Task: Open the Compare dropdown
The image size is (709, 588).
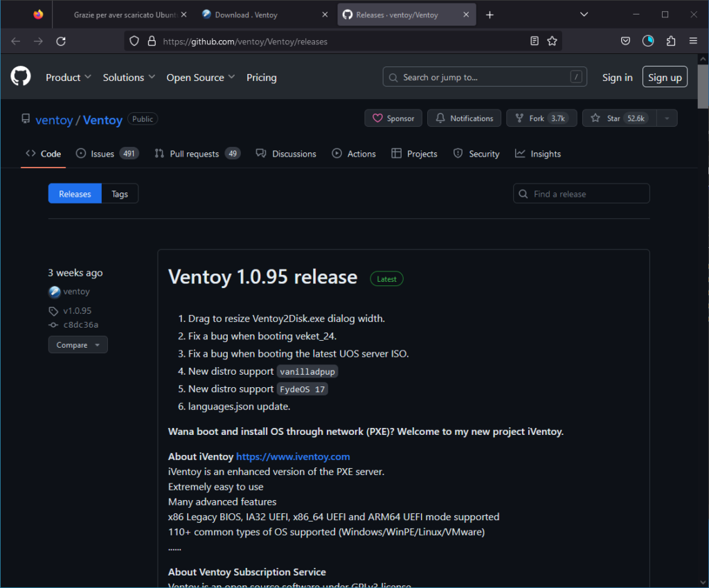Action: click(78, 345)
